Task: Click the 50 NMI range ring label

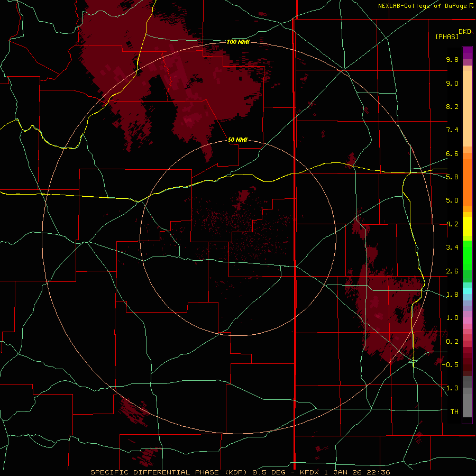Action: 237,140
